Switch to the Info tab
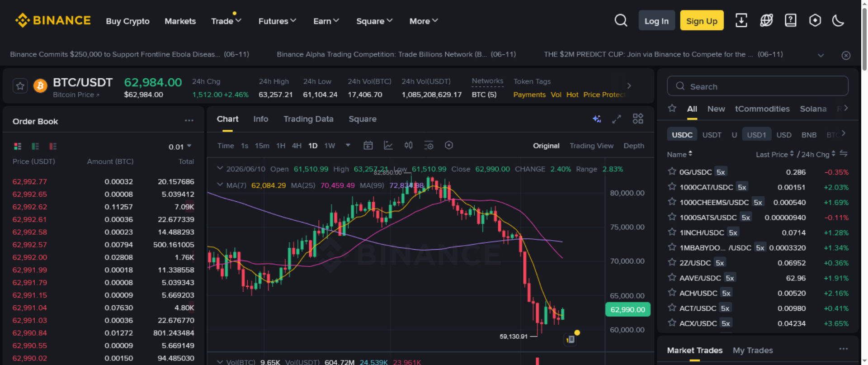Screen dimensions: 868x365 point(260,119)
